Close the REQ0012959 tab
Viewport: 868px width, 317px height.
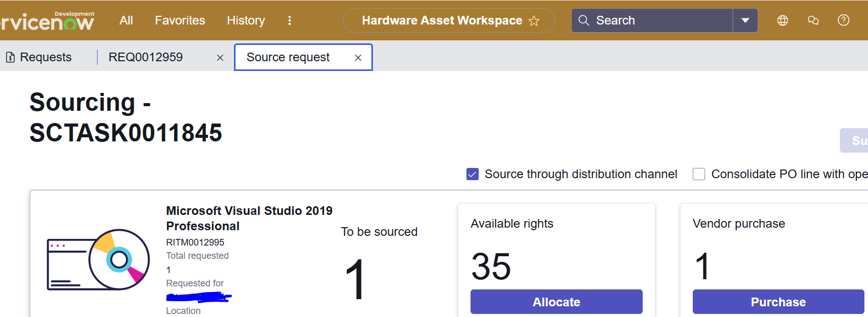[x=220, y=58]
